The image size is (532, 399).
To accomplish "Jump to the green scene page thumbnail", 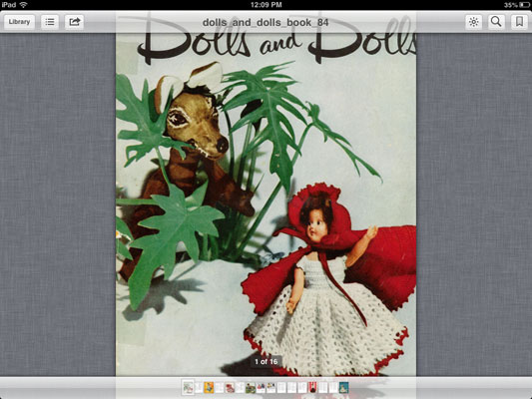I will coord(251,387).
